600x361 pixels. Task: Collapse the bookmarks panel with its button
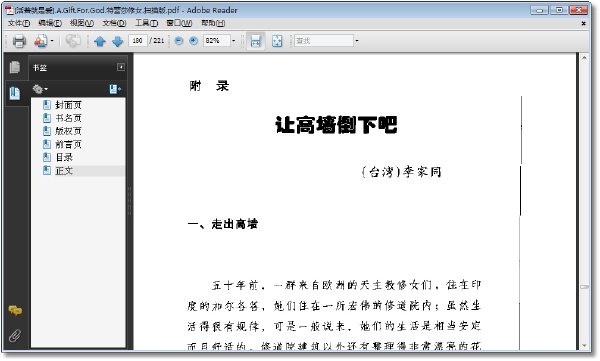pos(121,67)
